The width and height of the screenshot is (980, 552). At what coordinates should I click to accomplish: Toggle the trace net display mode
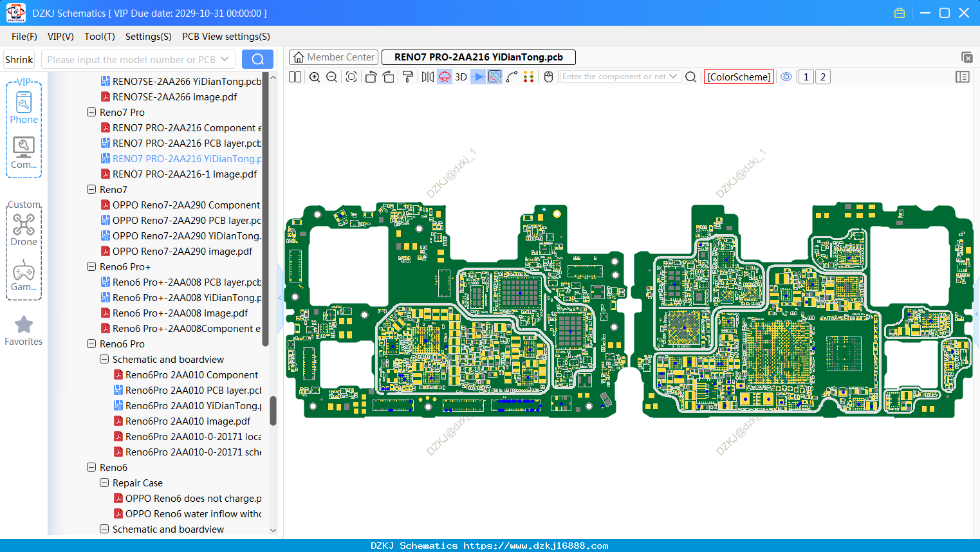coord(495,77)
